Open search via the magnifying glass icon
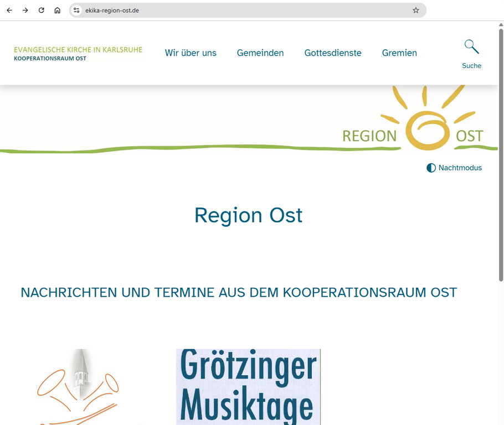 point(471,47)
